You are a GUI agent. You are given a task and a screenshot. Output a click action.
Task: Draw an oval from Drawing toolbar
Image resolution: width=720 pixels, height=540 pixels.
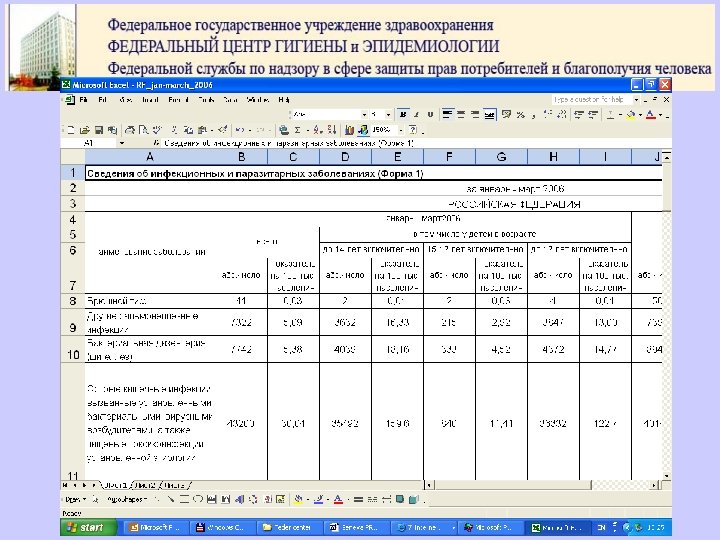[198, 499]
